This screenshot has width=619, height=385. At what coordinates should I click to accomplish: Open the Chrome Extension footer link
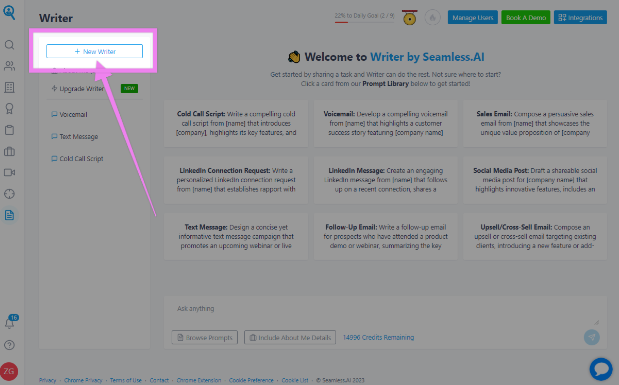199,380
